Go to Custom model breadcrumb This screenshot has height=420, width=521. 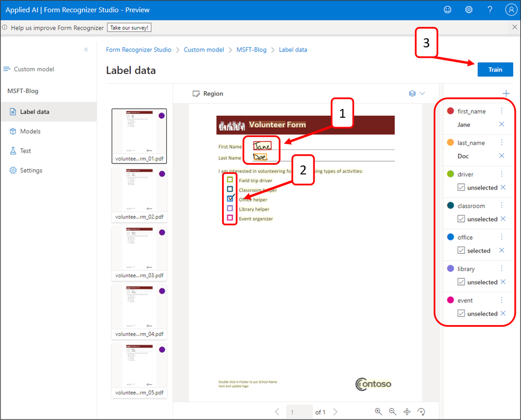(204, 50)
